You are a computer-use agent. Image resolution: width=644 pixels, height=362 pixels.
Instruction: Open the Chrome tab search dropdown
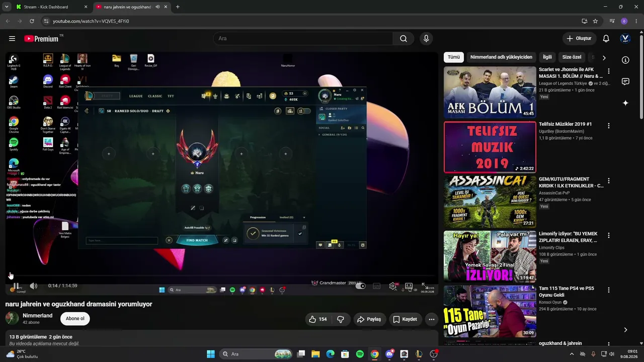tap(7, 7)
